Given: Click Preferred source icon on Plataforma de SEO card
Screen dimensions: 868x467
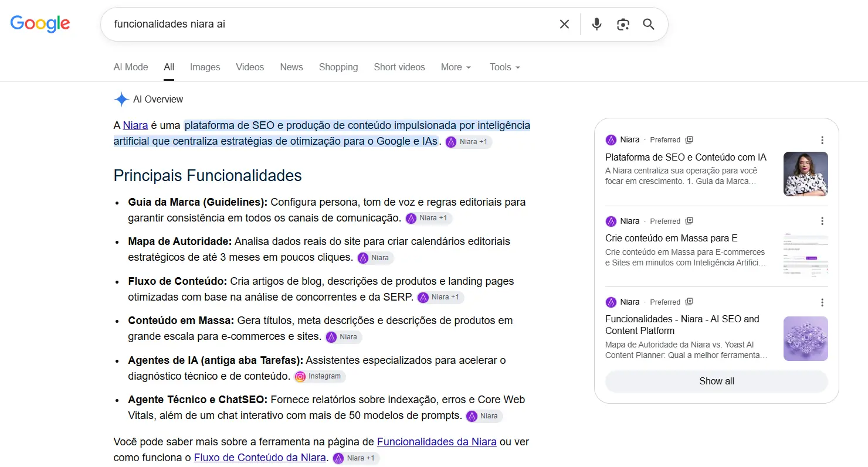Looking at the screenshot, I should pos(690,140).
